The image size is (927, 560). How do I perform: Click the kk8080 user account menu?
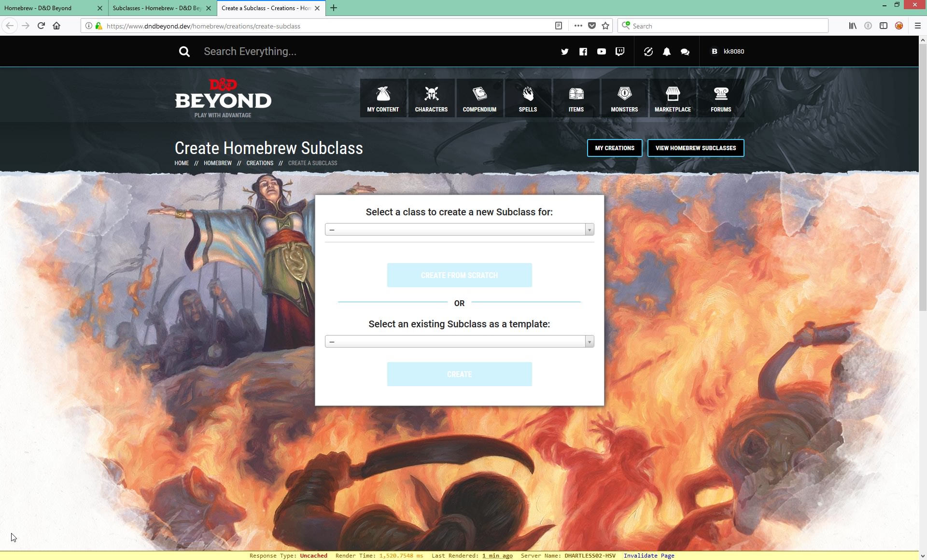click(727, 52)
